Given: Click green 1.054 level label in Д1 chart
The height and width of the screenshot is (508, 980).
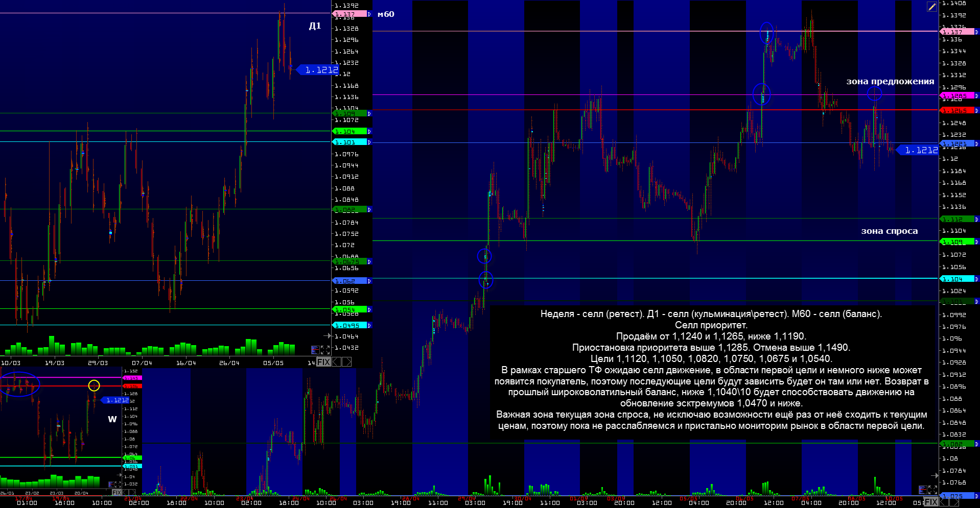Looking at the screenshot, I should (x=349, y=310).
